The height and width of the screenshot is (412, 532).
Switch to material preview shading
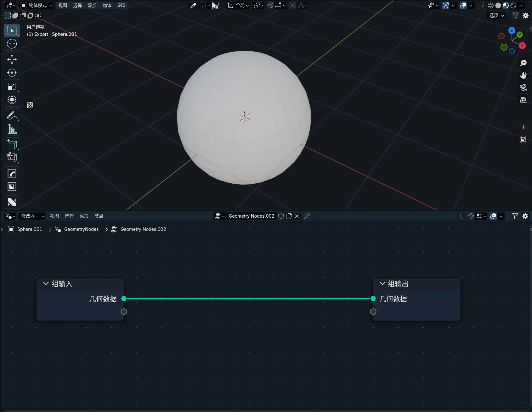coord(506,5)
